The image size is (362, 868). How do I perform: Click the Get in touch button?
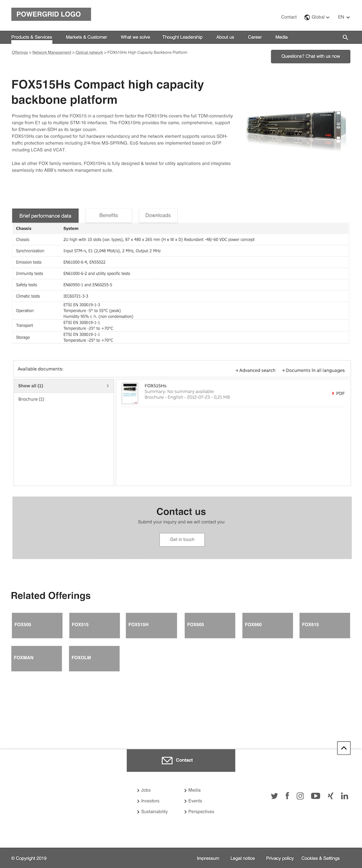tap(182, 539)
